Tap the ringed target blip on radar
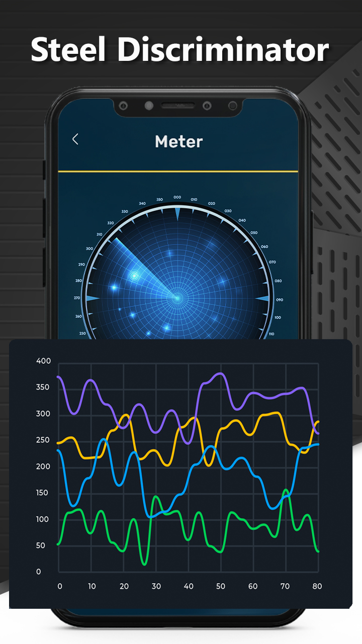Screen dimensions: 362x644 [x=134, y=276]
